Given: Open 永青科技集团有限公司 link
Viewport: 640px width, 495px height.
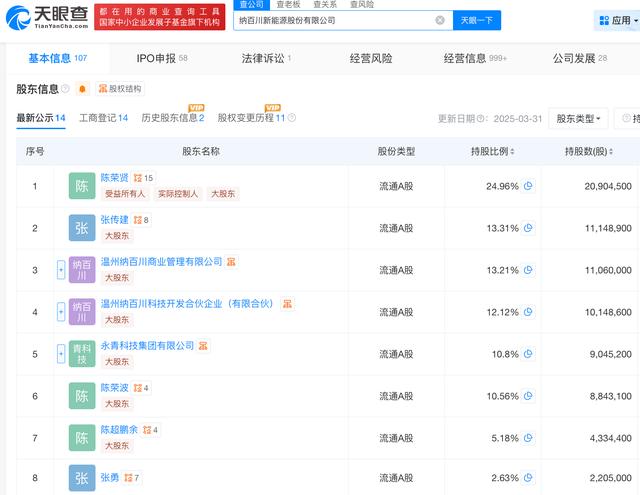Looking at the screenshot, I should coord(147,346).
